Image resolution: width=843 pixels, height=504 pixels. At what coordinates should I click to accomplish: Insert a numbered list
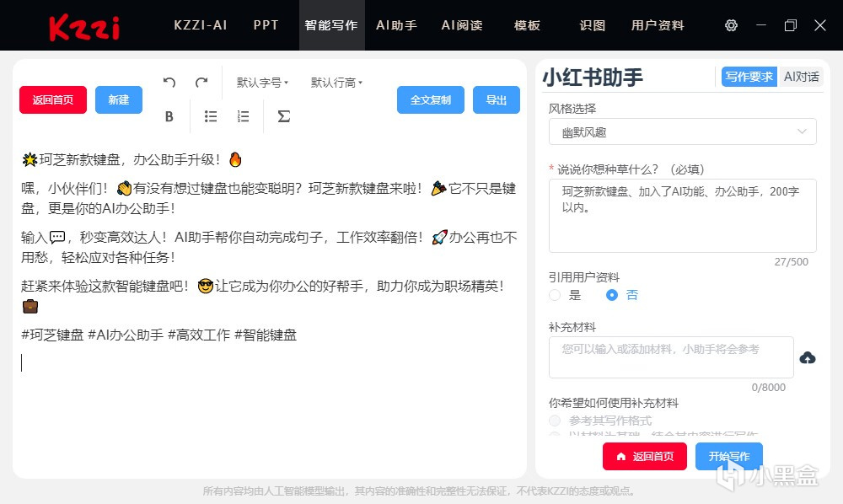pos(243,116)
